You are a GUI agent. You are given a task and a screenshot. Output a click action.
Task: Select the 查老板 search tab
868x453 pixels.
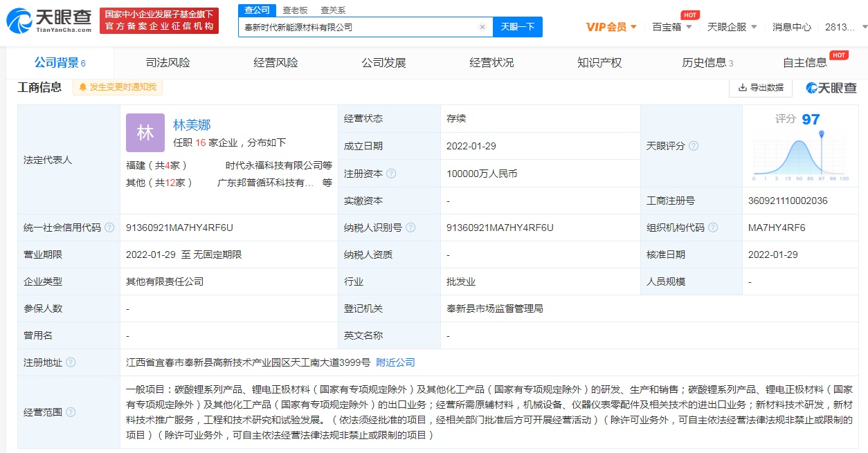point(295,10)
